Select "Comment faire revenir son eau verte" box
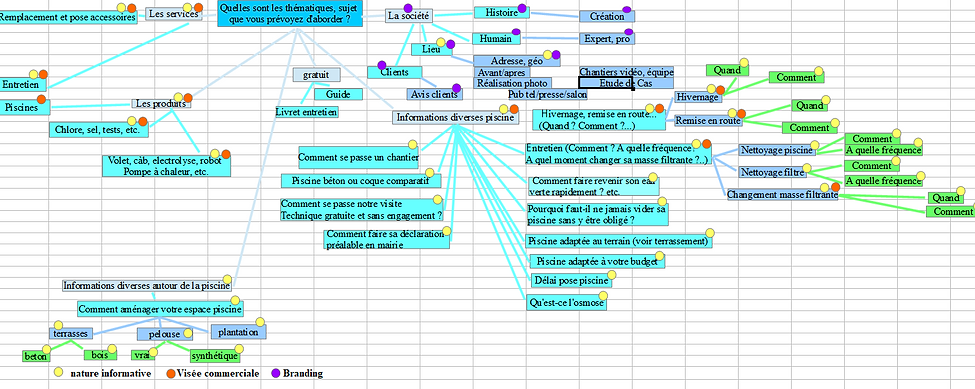This screenshot has width=975, height=389. pos(593,186)
